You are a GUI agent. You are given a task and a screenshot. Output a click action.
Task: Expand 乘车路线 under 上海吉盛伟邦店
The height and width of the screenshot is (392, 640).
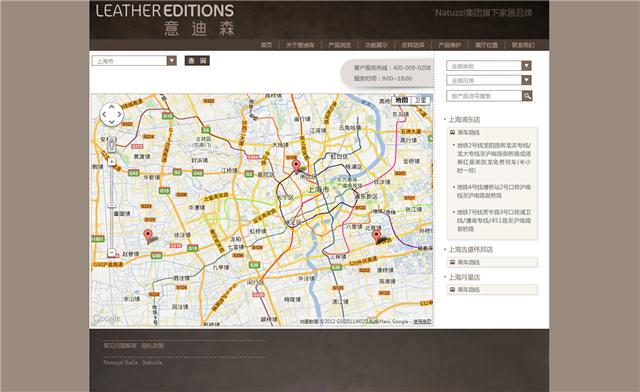click(x=492, y=262)
